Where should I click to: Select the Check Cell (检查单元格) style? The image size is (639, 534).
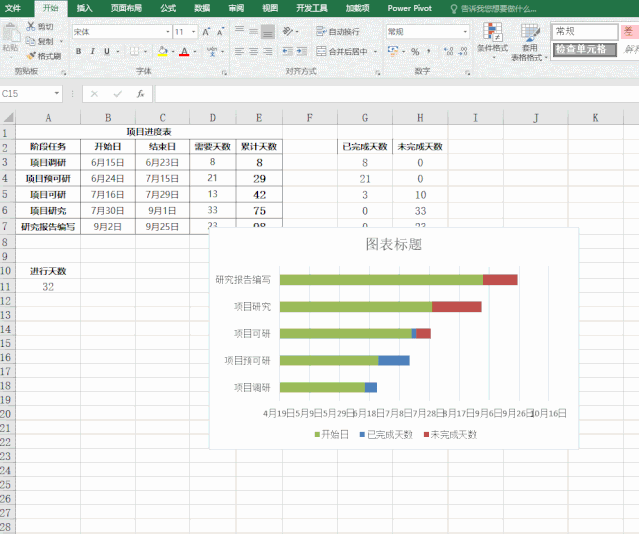pyautogui.click(x=584, y=49)
